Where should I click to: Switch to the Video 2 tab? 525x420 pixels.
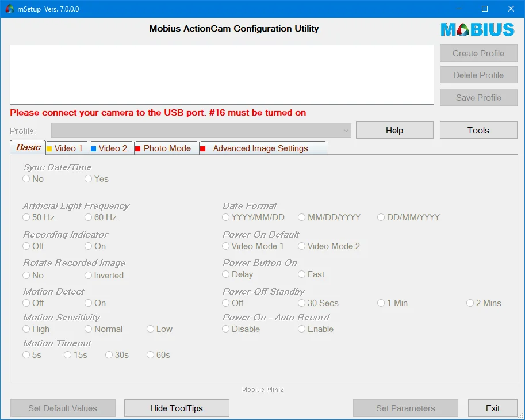click(x=112, y=148)
